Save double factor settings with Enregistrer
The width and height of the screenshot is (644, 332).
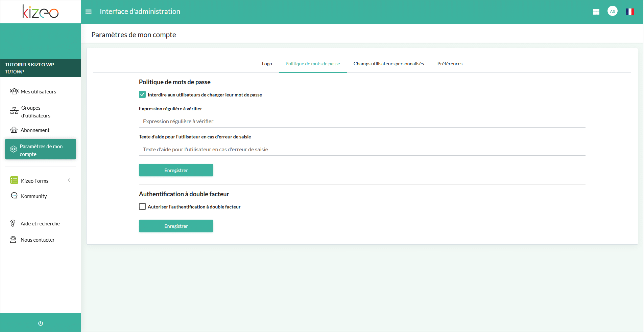[176, 226]
